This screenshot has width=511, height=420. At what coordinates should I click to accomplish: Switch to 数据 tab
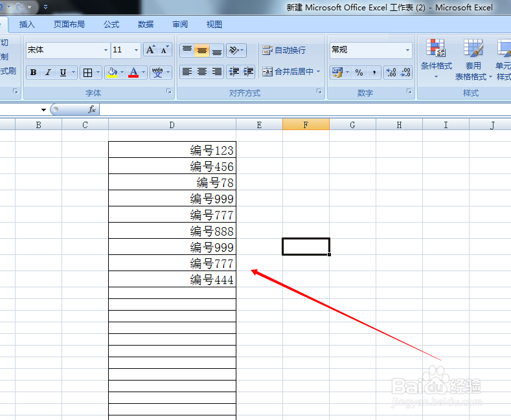[146, 25]
